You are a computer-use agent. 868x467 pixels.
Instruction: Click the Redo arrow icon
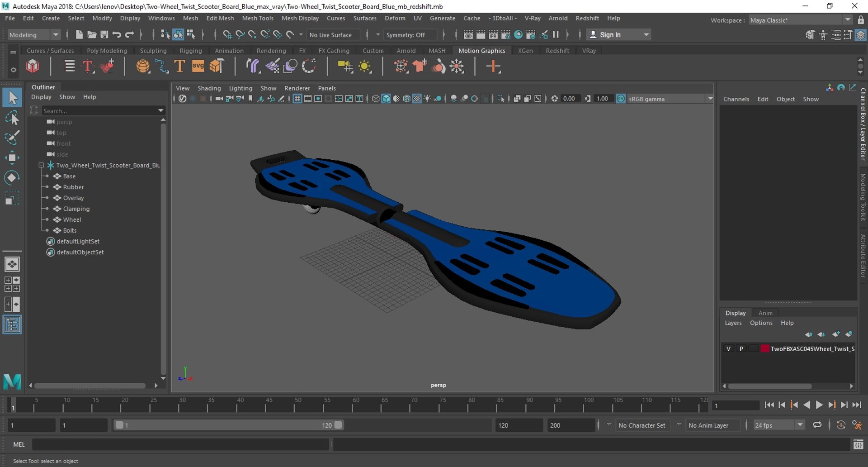point(129,34)
